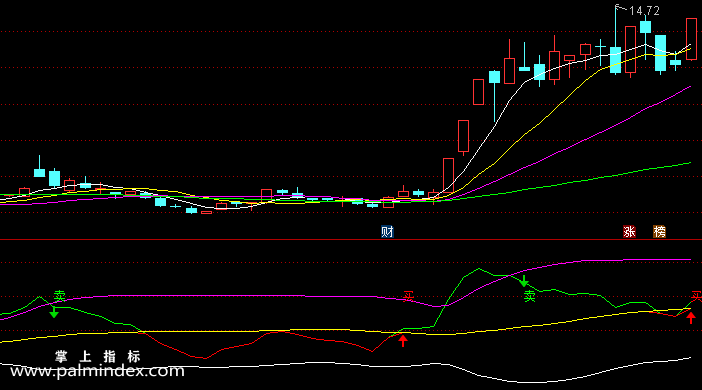Click the red up arrow below middle 买
Viewport: 702px width, 390px height.
point(403,341)
